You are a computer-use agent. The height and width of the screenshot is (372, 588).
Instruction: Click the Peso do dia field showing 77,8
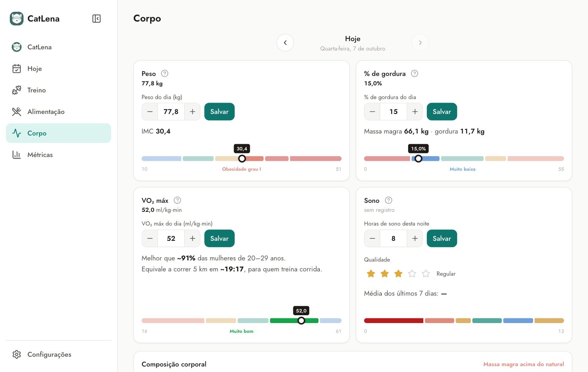point(171,112)
